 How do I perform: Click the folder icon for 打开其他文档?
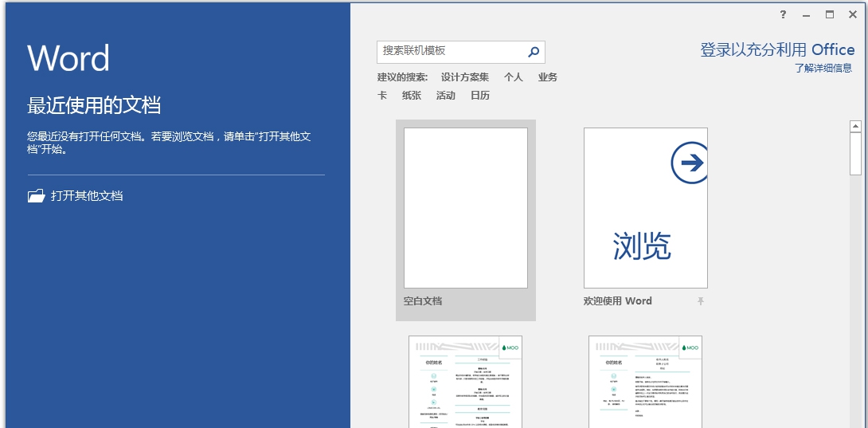(37, 196)
